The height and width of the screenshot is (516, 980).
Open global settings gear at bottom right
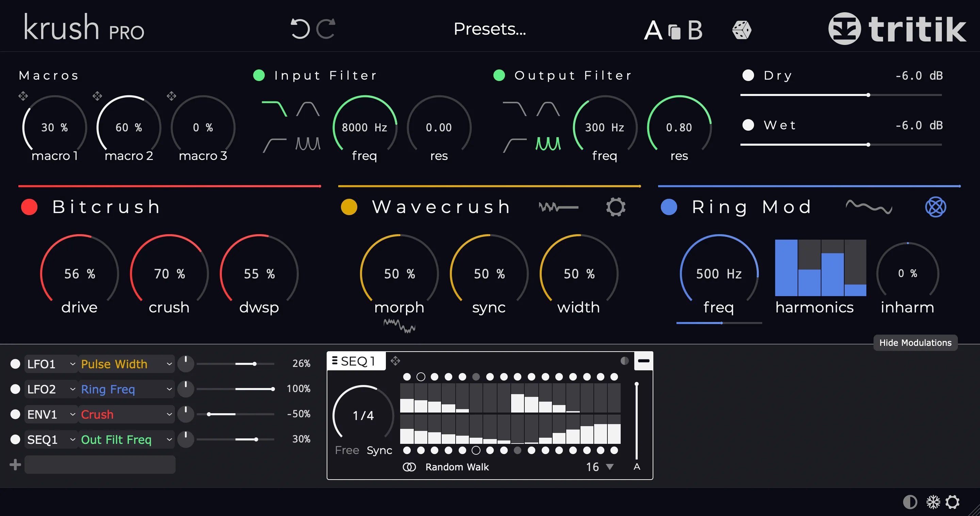pyautogui.click(x=953, y=502)
